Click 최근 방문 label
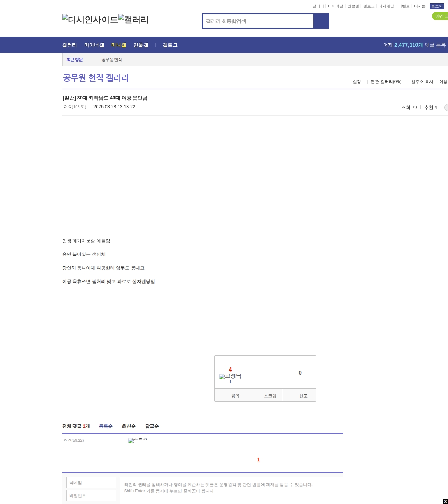The image size is (448, 504). [x=75, y=60]
